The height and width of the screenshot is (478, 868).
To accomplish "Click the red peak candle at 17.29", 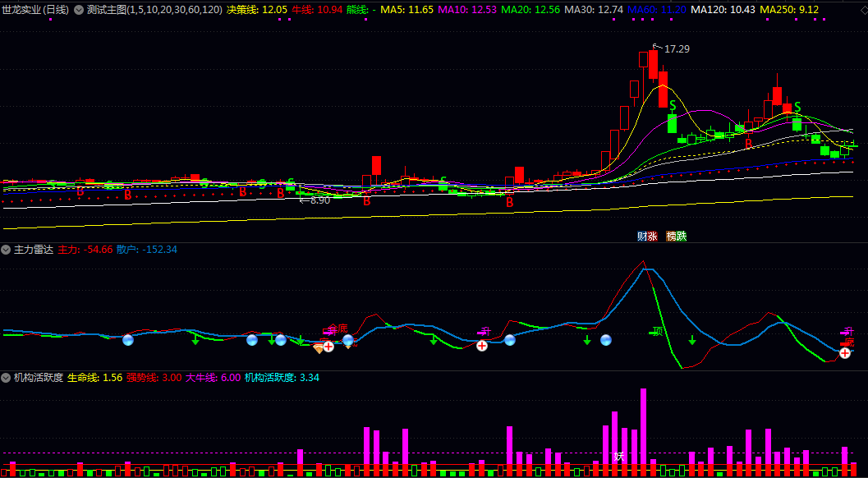I will 653,64.
